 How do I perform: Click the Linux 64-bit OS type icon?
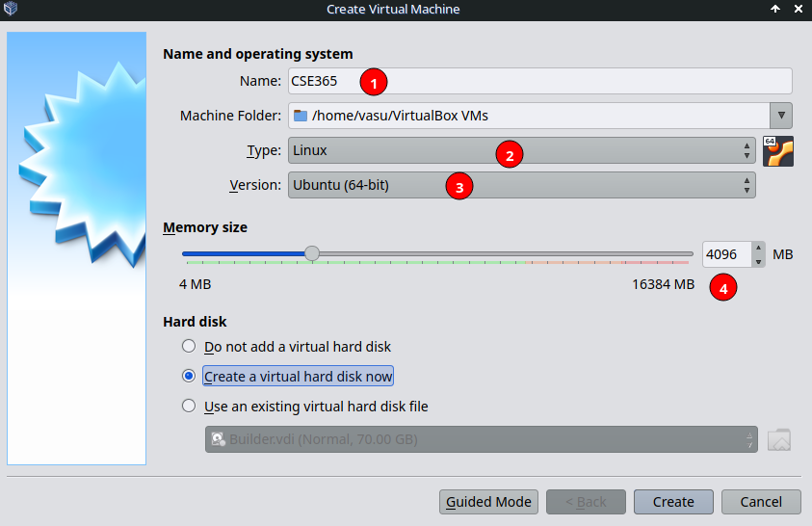(x=777, y=151)
